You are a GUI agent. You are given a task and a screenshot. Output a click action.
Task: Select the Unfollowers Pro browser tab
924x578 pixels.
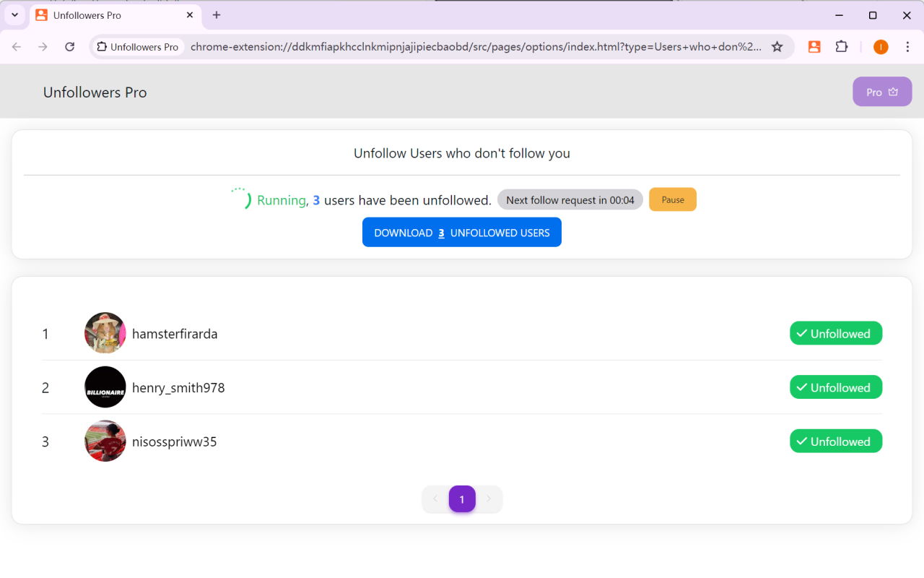coord(108,15)
